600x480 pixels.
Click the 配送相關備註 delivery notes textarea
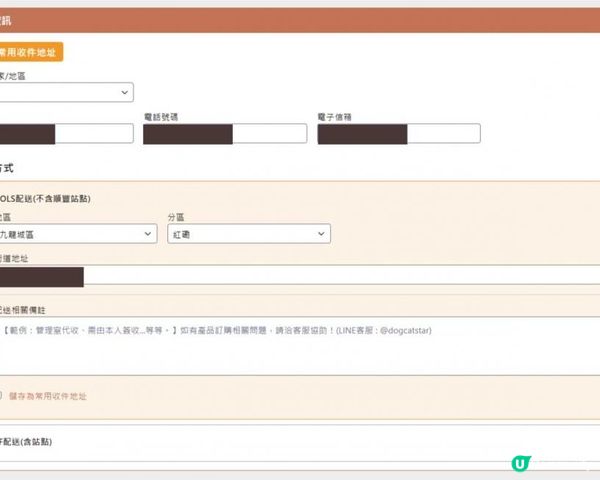[300, 346]
